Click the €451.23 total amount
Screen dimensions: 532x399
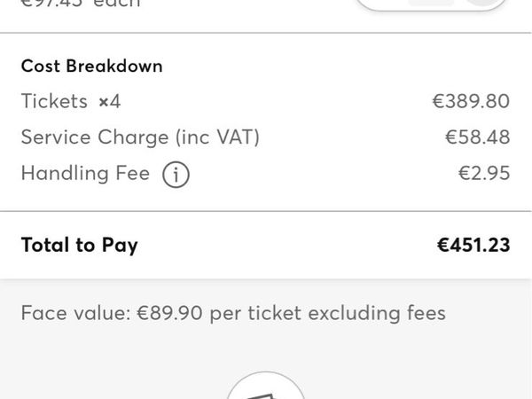pos(473,245)
